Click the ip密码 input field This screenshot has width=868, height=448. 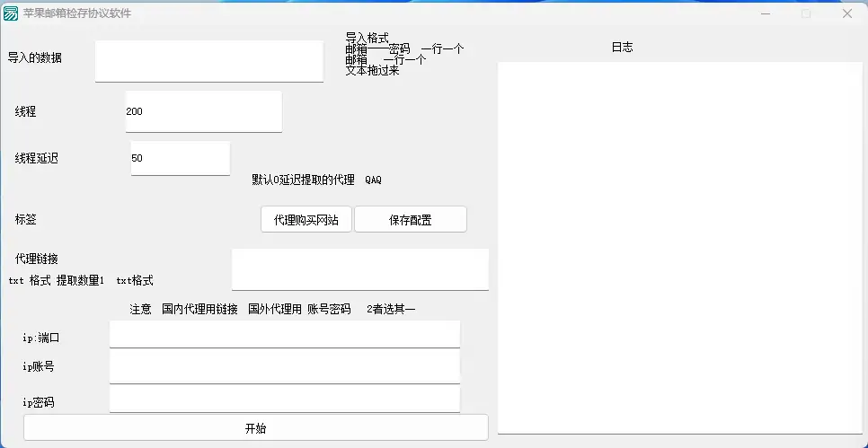point(285,399)
